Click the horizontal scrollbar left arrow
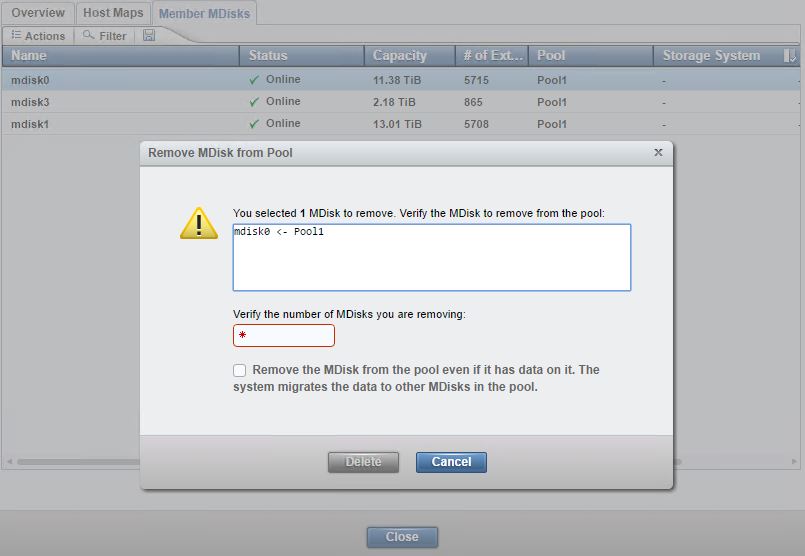Screen dimensions: 805x556 point(9,462)
